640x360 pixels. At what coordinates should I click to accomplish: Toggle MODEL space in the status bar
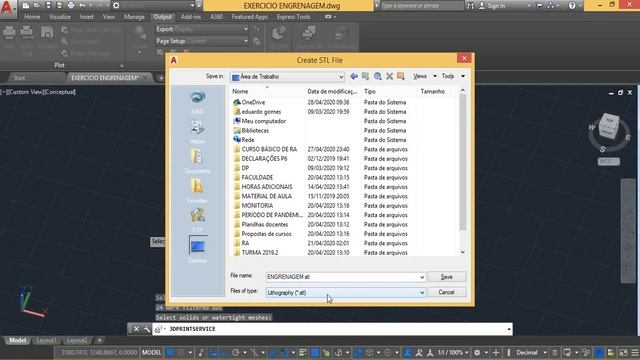(x=151, y=352)
